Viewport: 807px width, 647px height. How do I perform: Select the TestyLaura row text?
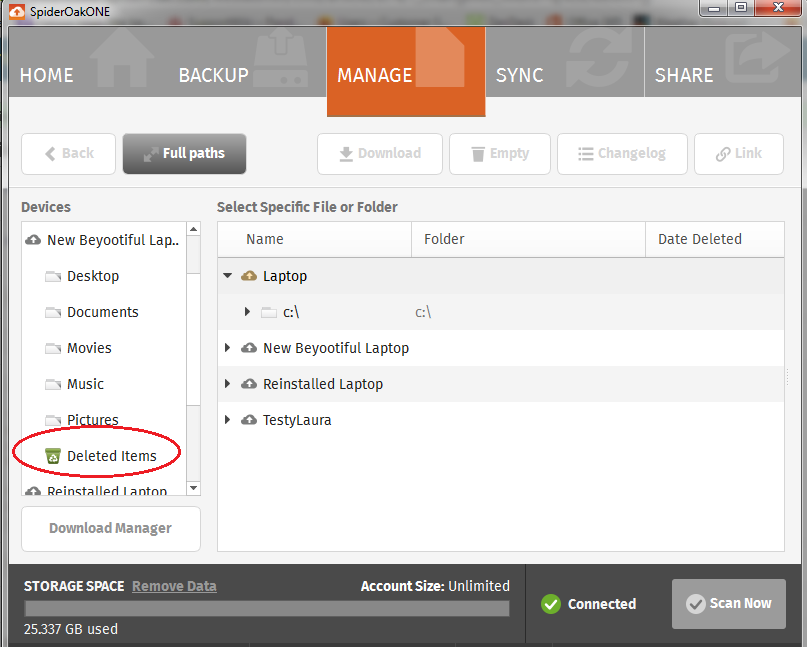click(297, 421)
